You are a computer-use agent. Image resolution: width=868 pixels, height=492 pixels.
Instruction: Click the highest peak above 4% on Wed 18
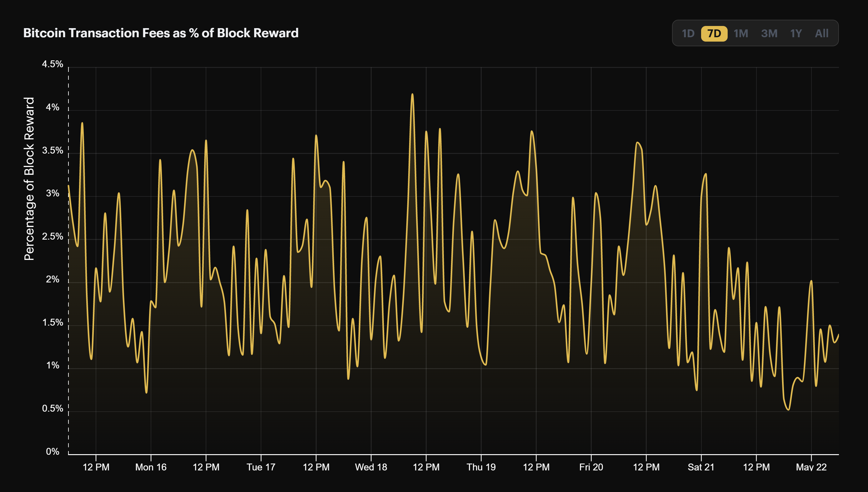(x=412, y=94)
